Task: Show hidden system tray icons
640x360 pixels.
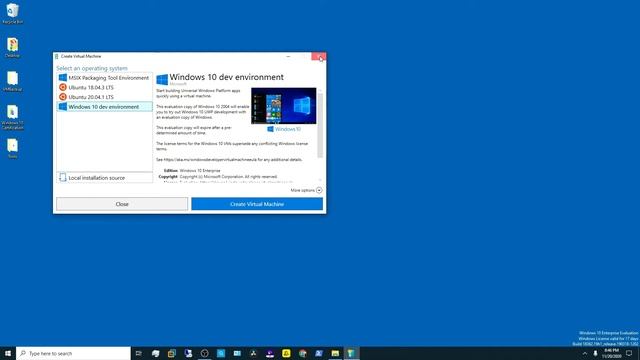Action: [x=584, y=353]
